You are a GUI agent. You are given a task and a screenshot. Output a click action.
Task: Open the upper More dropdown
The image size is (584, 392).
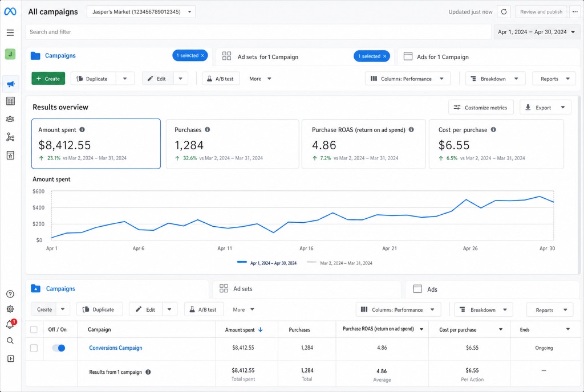[260, 79]
